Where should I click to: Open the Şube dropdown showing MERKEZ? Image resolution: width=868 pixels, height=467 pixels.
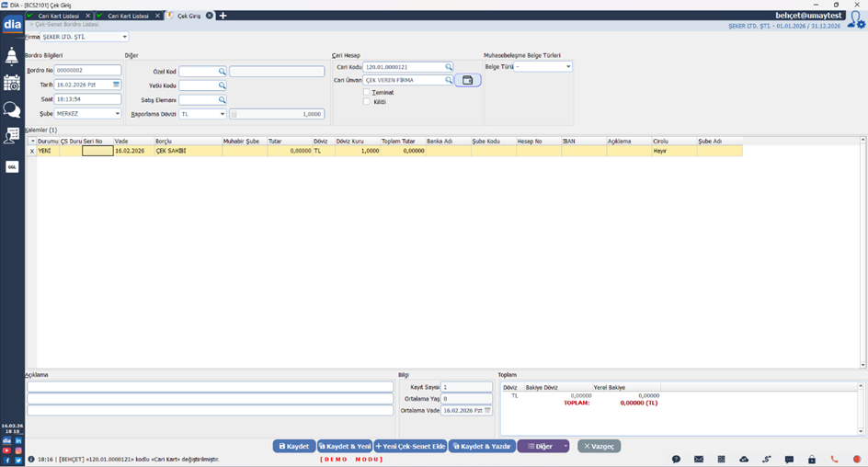117,114
